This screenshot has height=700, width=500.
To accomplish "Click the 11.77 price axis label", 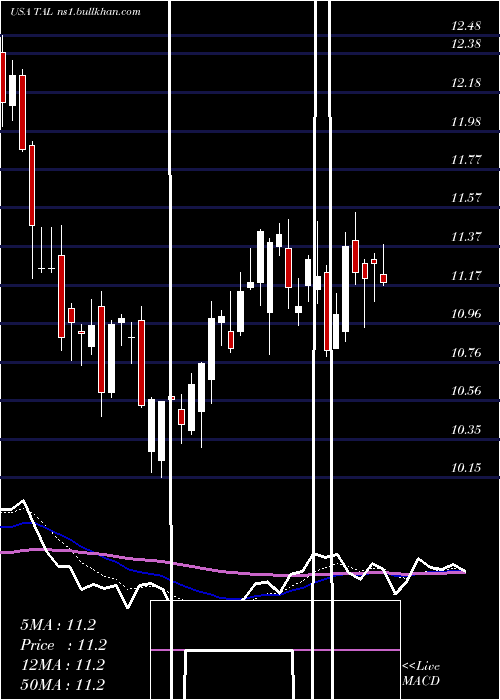I will (x=466, y=159).
